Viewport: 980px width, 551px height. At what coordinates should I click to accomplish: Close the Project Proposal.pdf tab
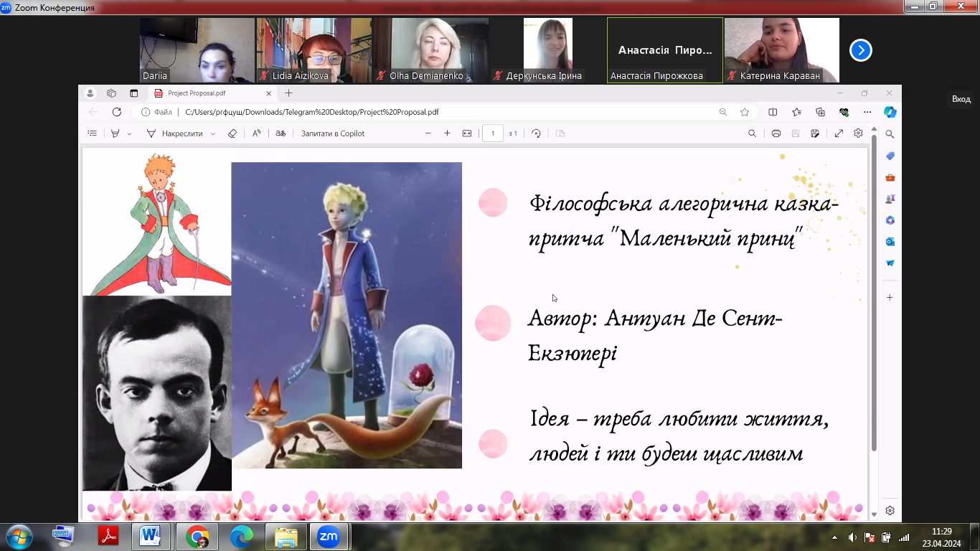pyautogui.click(x=269, y=93)
